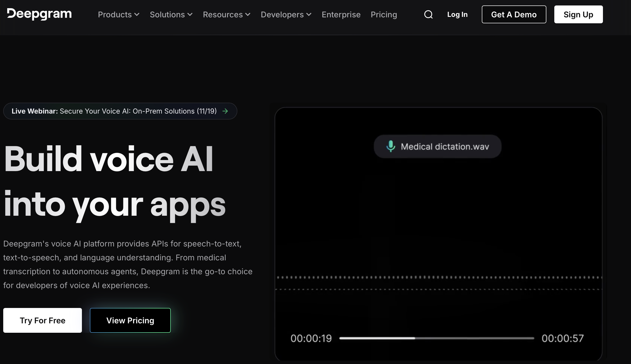Click the Sign Up button
This screenshot has height=364, width=631.
[578, 14]
